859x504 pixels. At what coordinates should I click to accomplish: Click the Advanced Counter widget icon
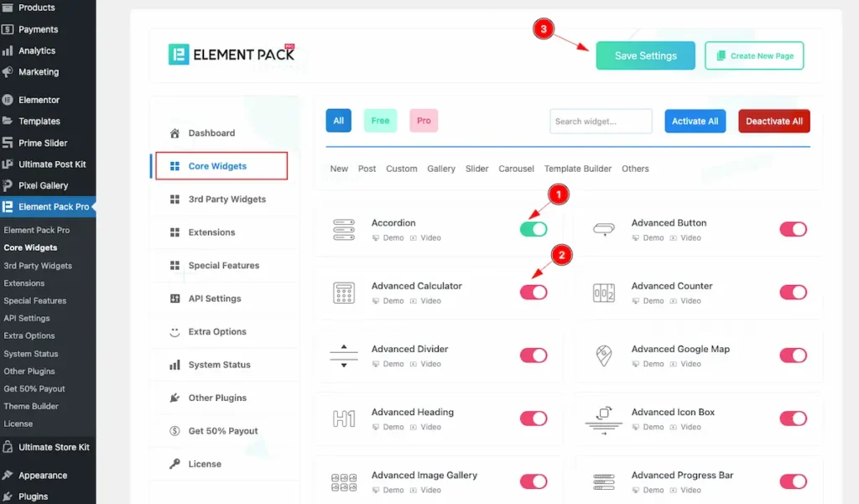click(x=604, y=293)
